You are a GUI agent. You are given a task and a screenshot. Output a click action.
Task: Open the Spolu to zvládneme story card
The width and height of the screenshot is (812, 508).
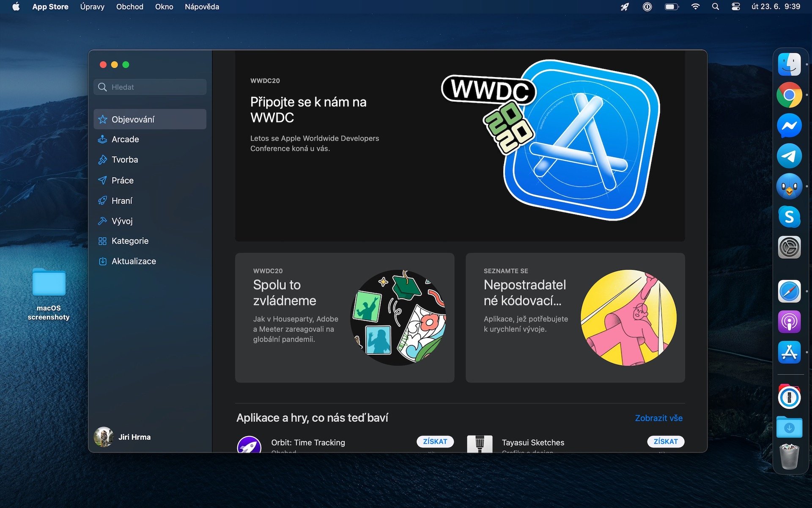click(345, 318)
